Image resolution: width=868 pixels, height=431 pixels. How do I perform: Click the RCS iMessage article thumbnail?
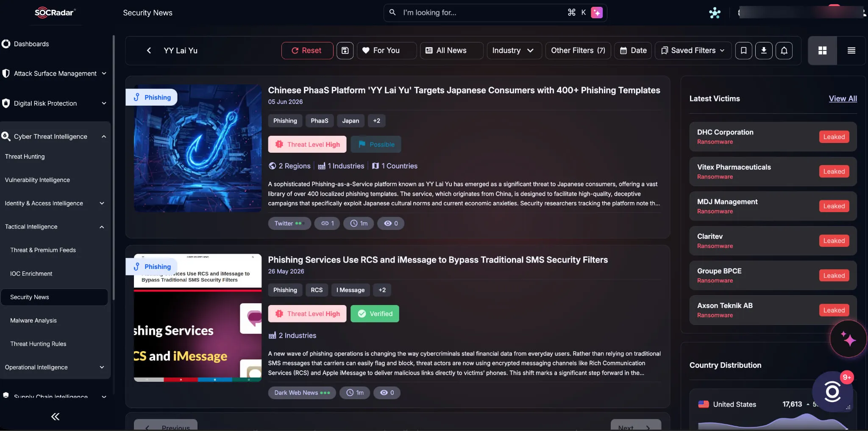[x=198, y=318]
